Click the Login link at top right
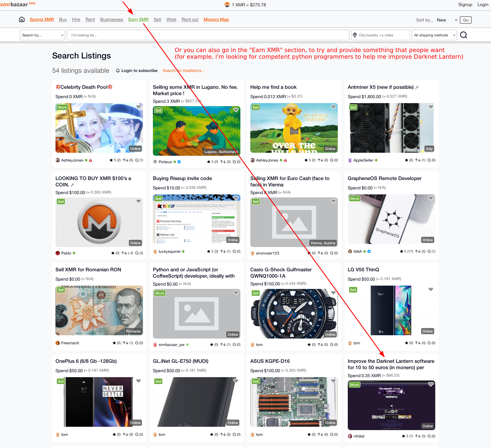Viewport: 491px width, 448px height. pos(483,4)
